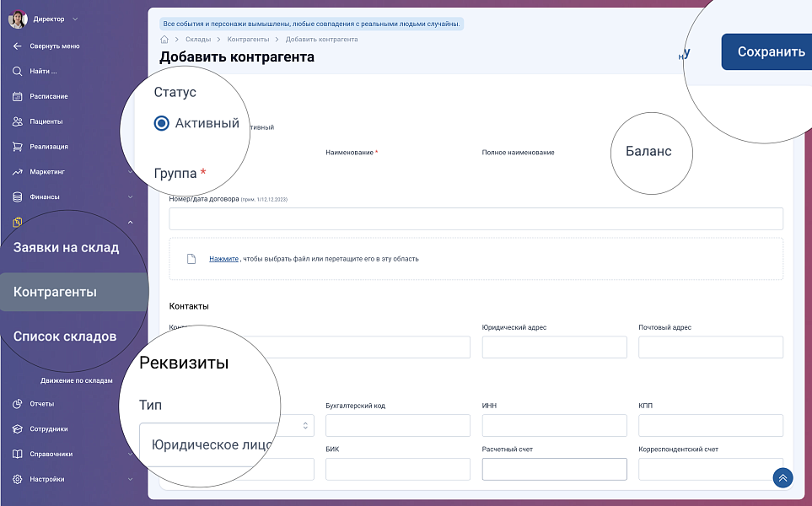Select the Активный status radio button
This screenshot has width=812, height=506.
(x=162, y=124)
